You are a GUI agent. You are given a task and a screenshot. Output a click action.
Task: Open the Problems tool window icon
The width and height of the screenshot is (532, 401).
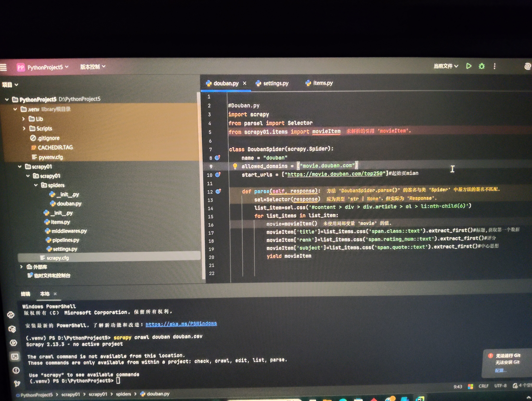tap(16, 370)
